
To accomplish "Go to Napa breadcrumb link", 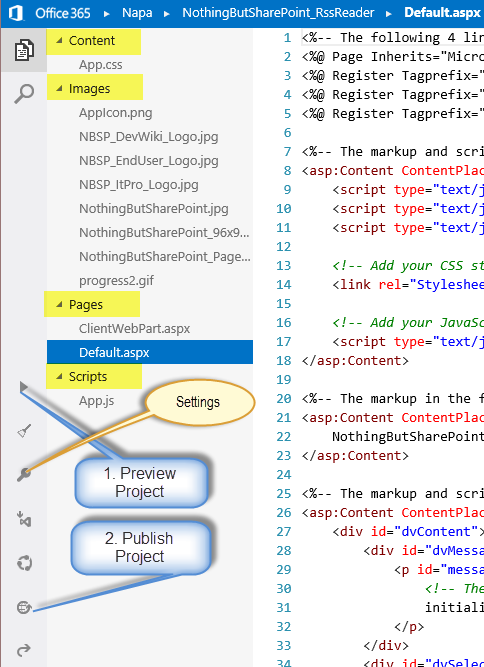I will [137, 13].
